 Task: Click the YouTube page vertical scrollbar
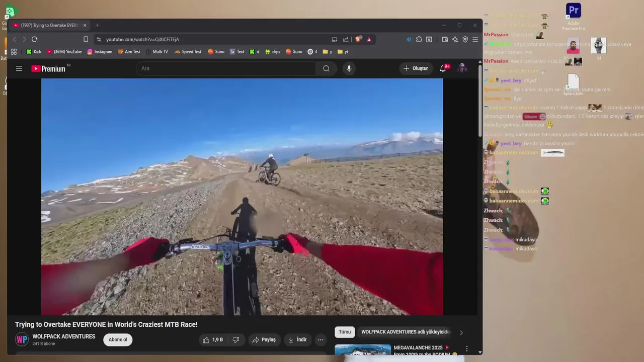tap(480, 101)
